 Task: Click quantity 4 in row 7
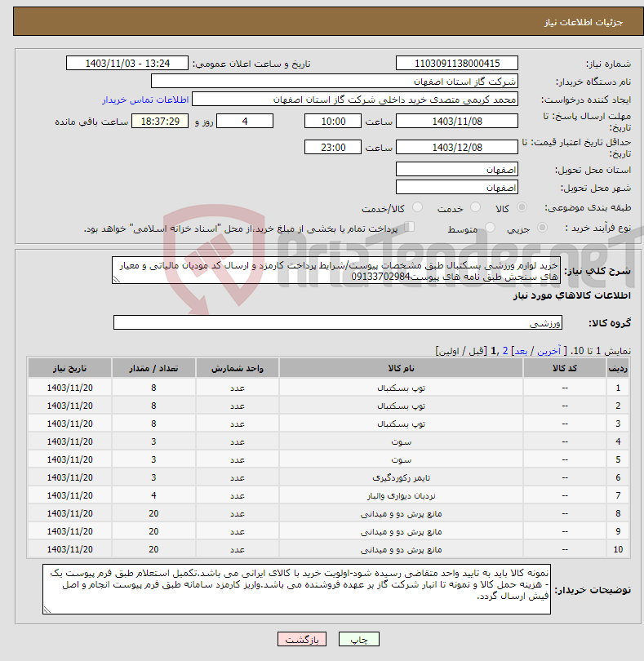(153, 495)
